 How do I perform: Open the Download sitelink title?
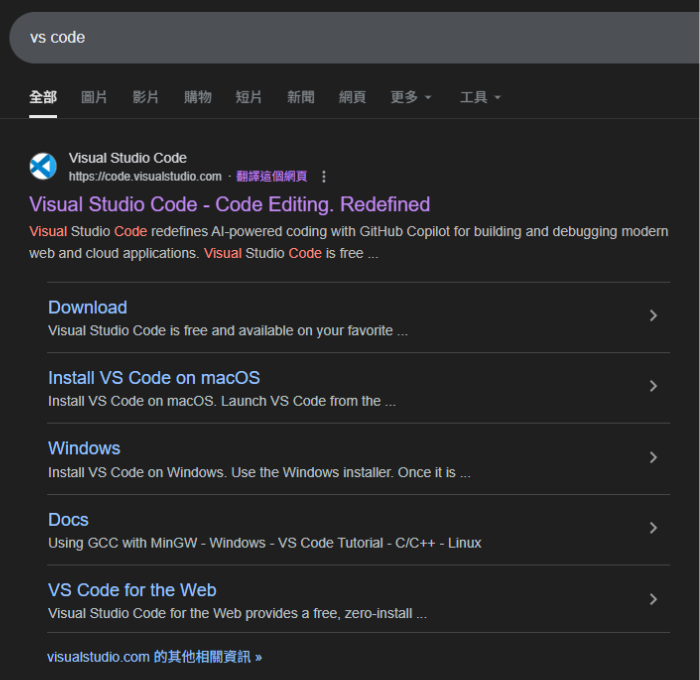[88, 308]
